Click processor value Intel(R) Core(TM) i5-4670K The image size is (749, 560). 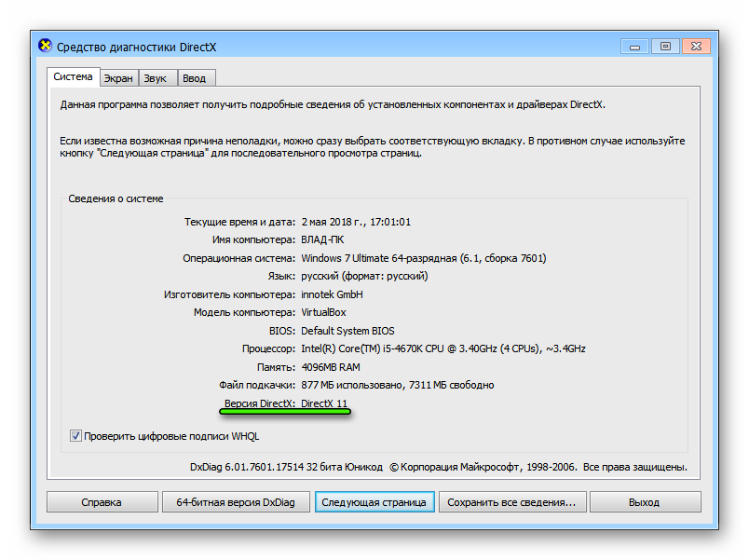443,348
